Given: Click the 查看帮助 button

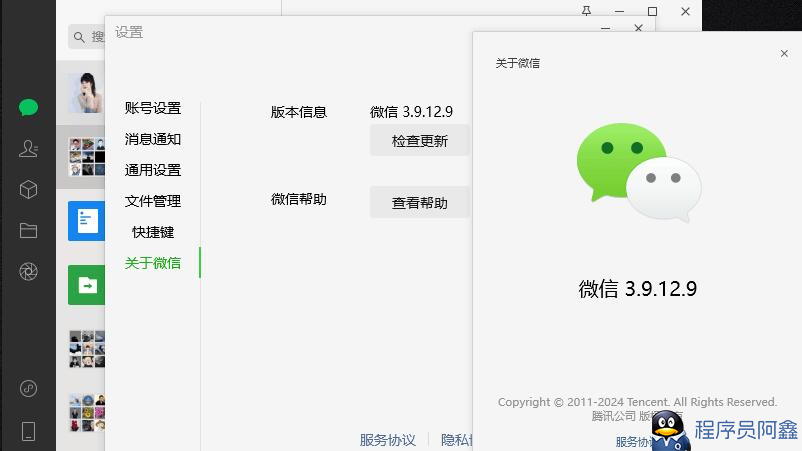Looking at the screenshot, I should pos(419,202).
